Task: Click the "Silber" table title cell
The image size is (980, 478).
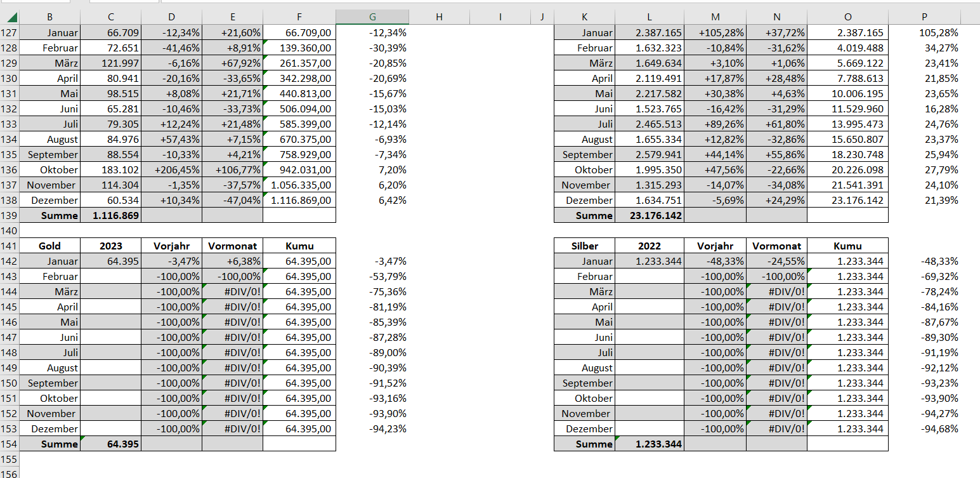Action: point(584,246)
